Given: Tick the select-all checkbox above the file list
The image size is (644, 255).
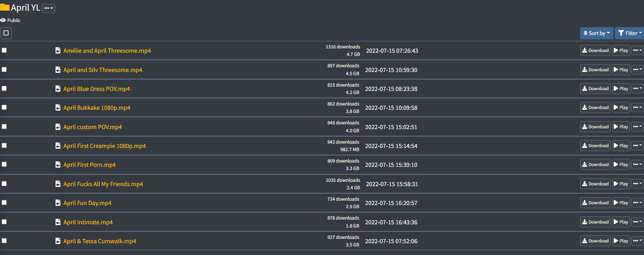Looking at the screenshot, I should [x=6, y=33].
